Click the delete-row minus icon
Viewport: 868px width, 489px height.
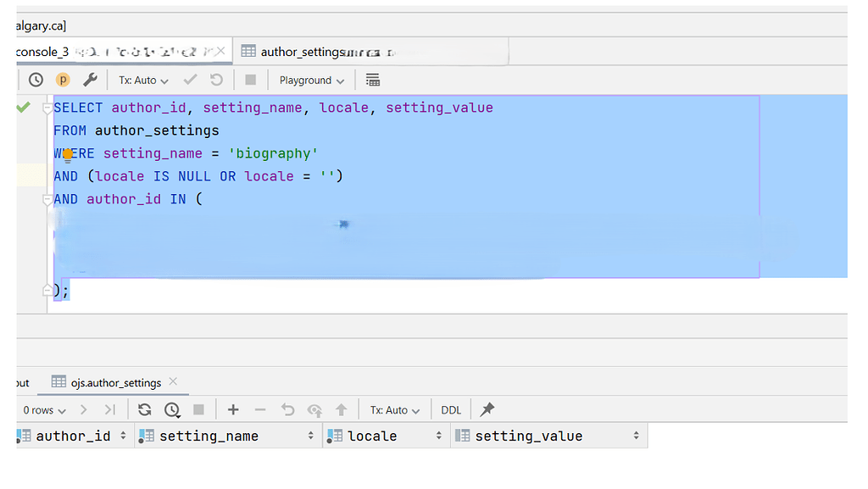click(x=260, y=409)
